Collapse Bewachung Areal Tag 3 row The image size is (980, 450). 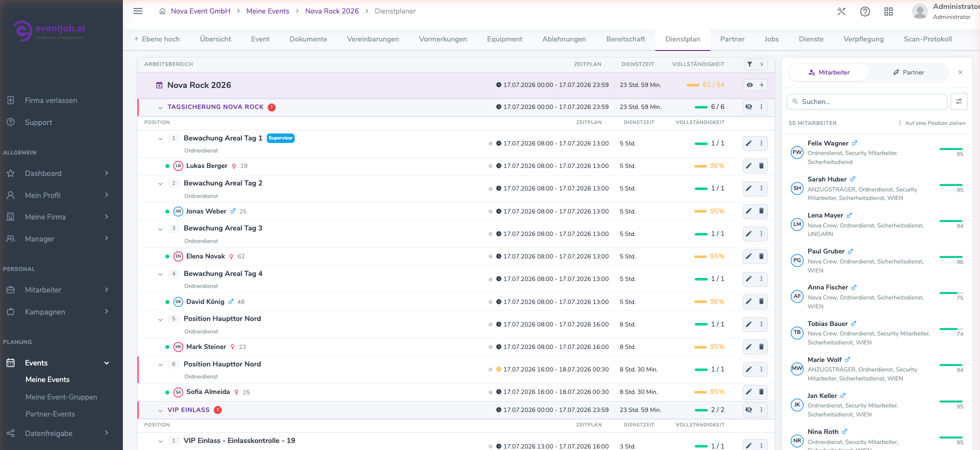click(x=160, y=229)
